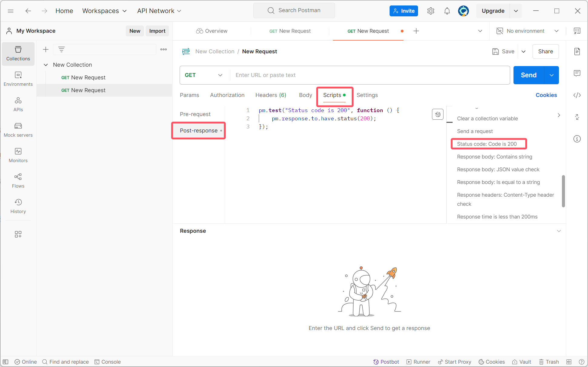Open related requests icon in right sidebar

(577, 117)
